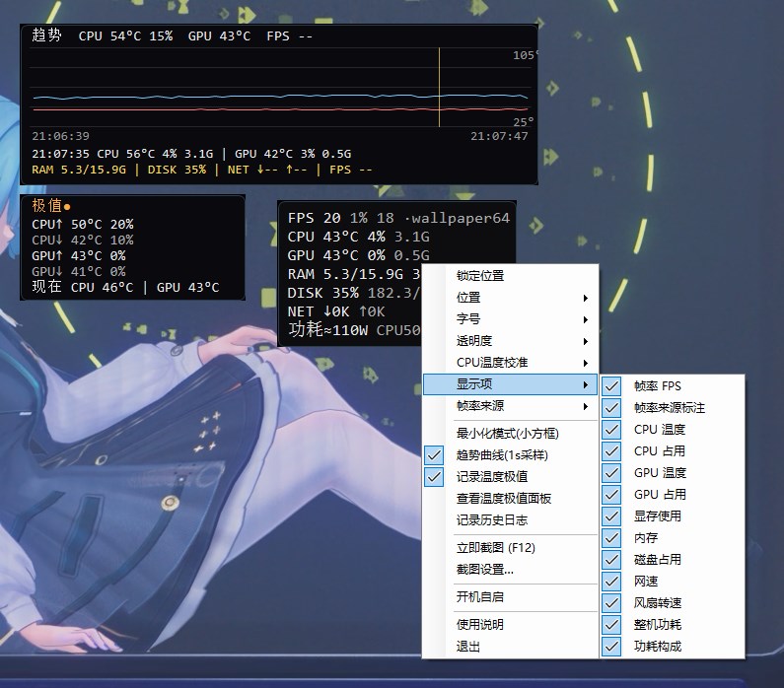Open the 透明度 submenu
The height and width of the screenshot is (688, 784).
510,341
